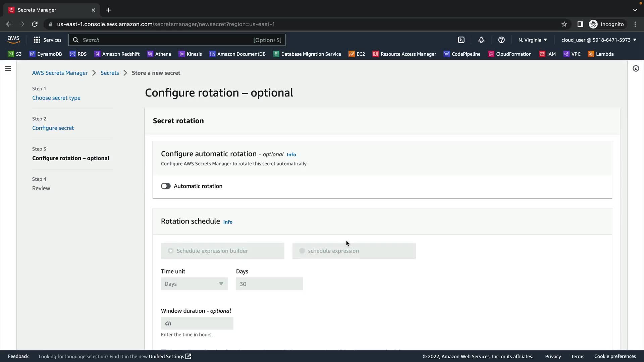Screen dimensions: 644x362
Task: Select Schedule expression builder radio option
Action: click(171, 251)
